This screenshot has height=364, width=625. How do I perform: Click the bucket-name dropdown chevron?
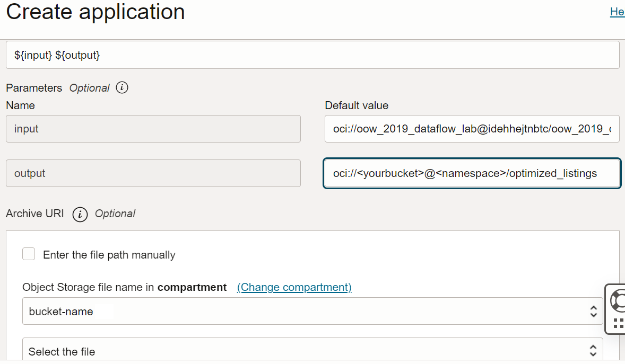coord(594,311)
